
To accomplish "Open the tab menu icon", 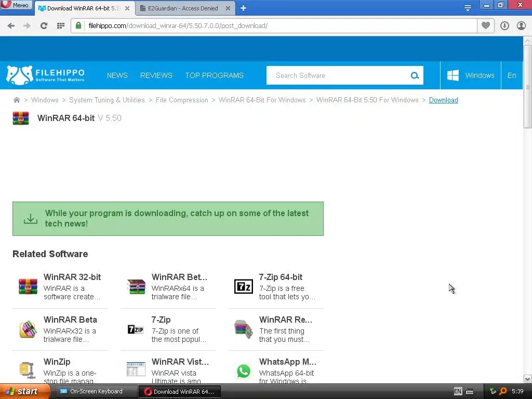I will point(468,8).
